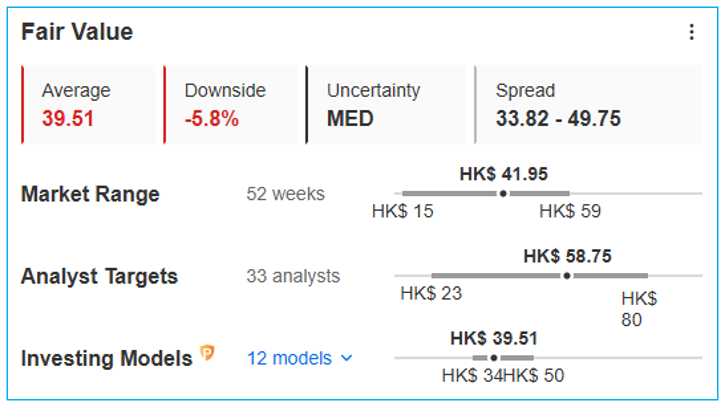
Task: Expand the 12 models dropdown
Action: click(x=300, y=358)
